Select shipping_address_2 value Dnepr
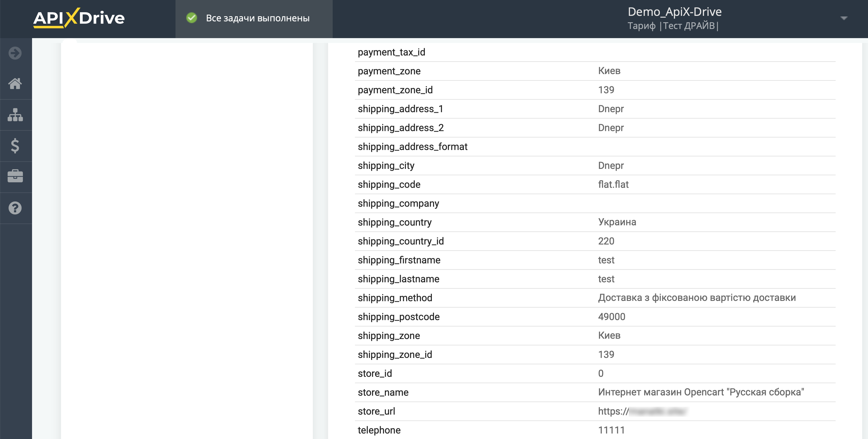 (x=611, y=128)
